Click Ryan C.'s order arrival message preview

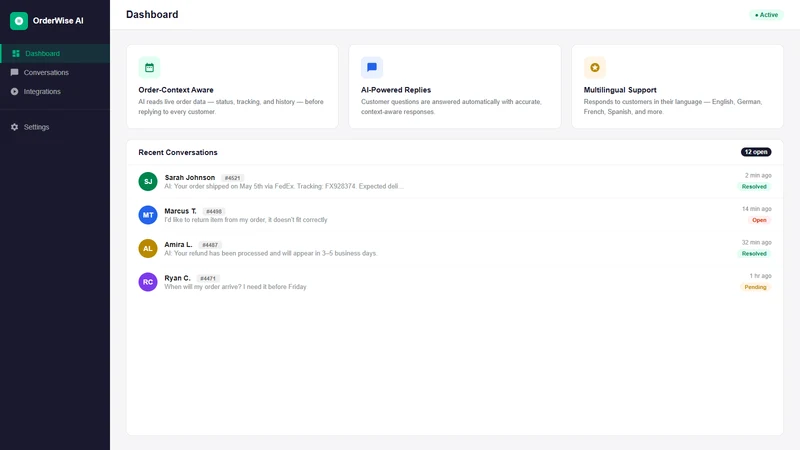pyautogui.click(x=235, y=287)
